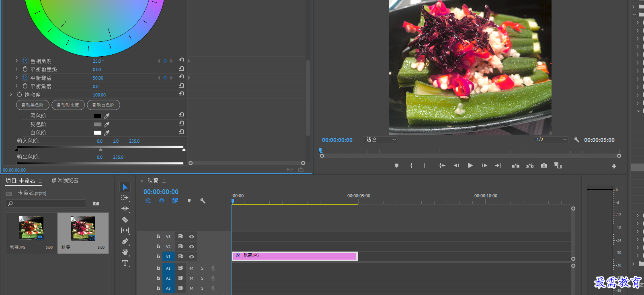Toggle snapping with the magnet icon
Image resolution: width=644 pixels, height=295 pixels.
pyautogui.click(x=161, y=201)
